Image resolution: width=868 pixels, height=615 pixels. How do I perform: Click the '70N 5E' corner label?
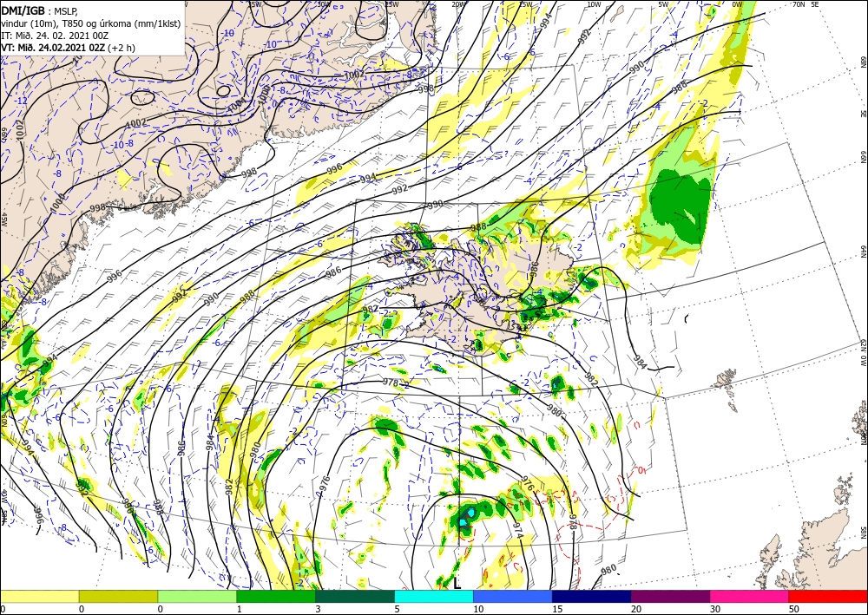[x=806, y=4]
